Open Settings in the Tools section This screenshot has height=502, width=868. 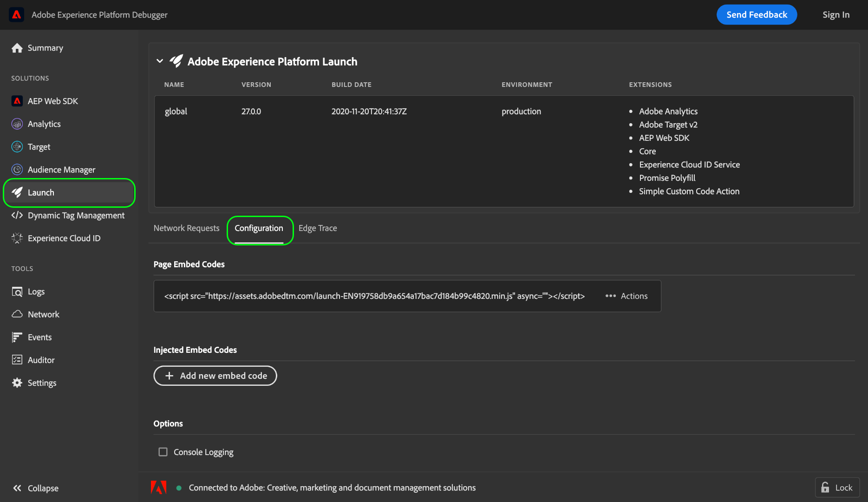click(41, 383)
